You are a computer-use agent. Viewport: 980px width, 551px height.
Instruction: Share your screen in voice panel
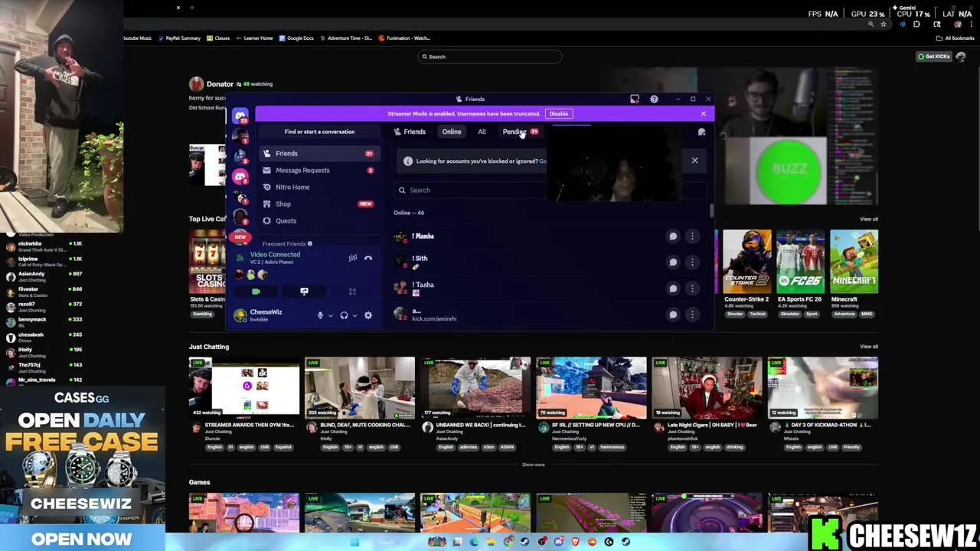click(304, 292)
